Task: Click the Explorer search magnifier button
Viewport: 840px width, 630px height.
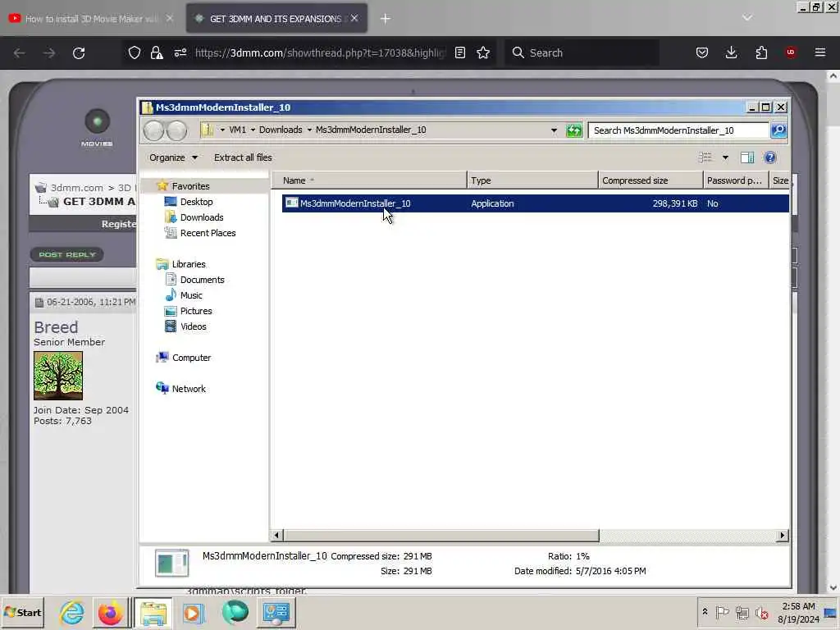Action: 779,130
